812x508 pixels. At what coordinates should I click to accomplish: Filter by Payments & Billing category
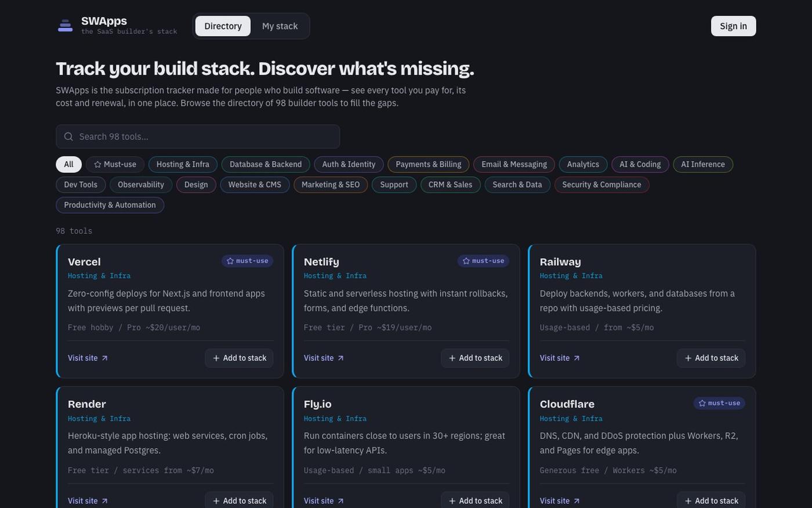tap(429, 164)
